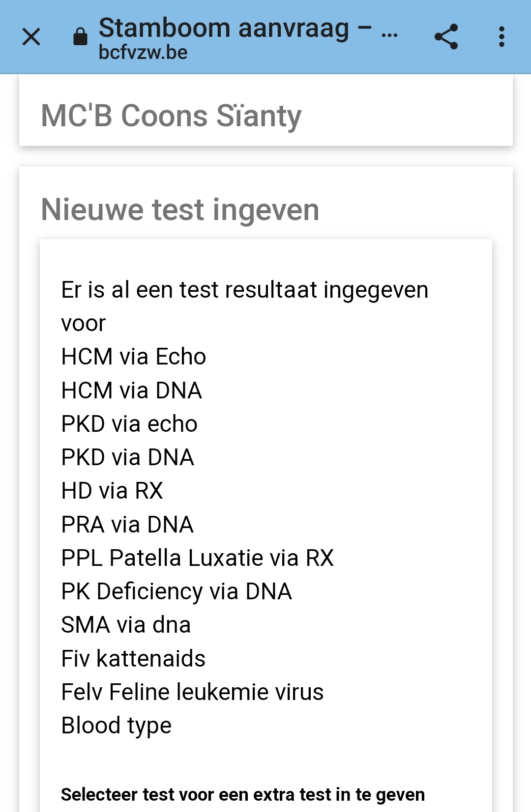Tap the HCM via DNA entry

131,391
